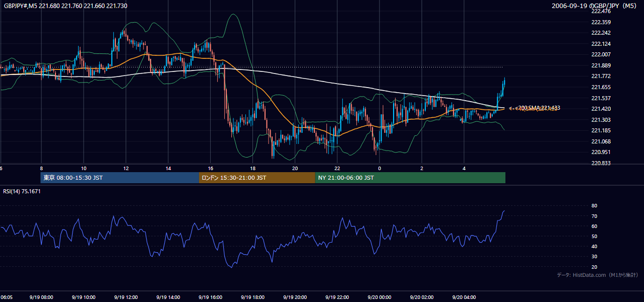Click hour label 16 under price chart
Viewport: 644px width, 302px height.
point(211,169)
